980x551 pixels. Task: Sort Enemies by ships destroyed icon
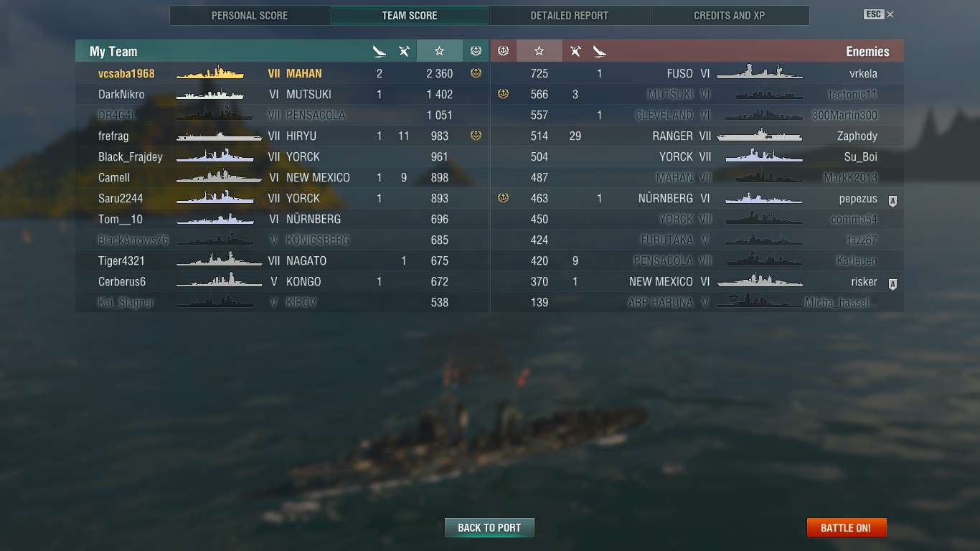click(x=600, y=51)
